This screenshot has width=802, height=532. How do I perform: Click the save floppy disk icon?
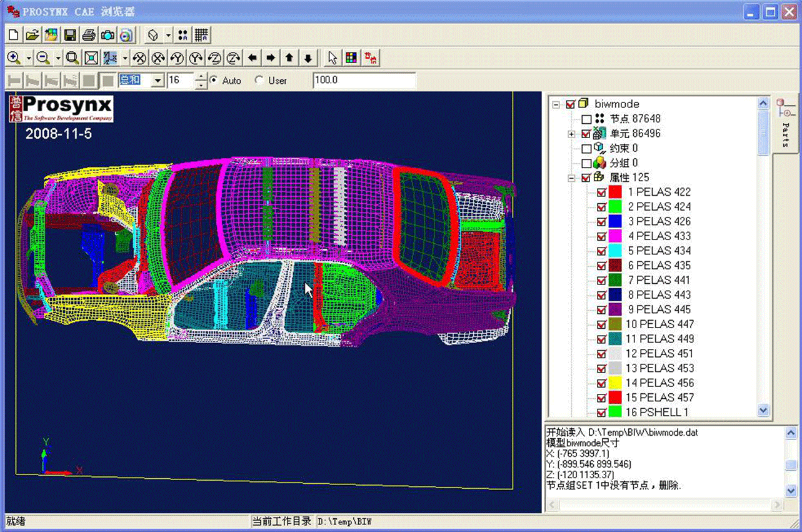70,35
